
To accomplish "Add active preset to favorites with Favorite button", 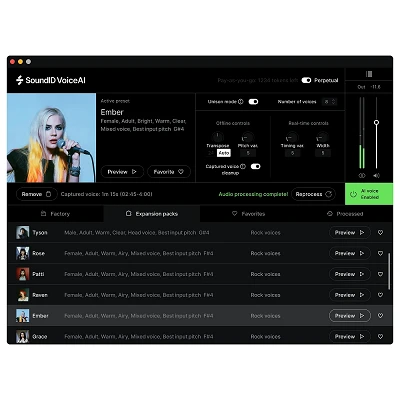I will pyautogui.click(x=169, y=172).
